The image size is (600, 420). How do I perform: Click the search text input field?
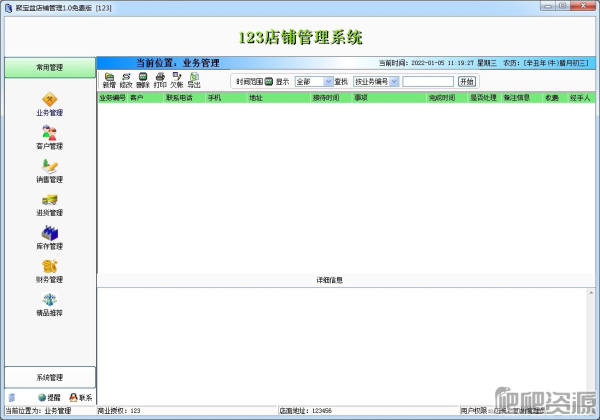pos(428,81)
